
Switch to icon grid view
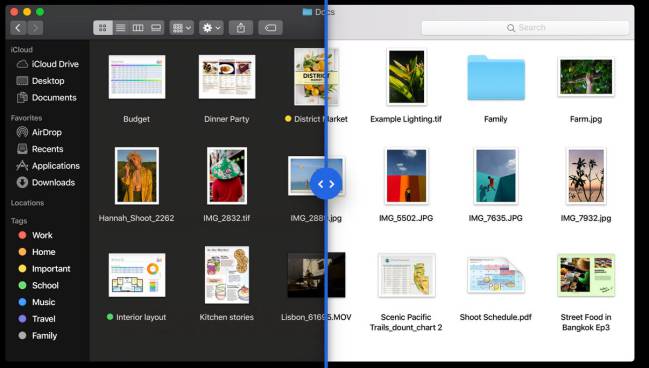pyautogui.click(x=103, y=28)
